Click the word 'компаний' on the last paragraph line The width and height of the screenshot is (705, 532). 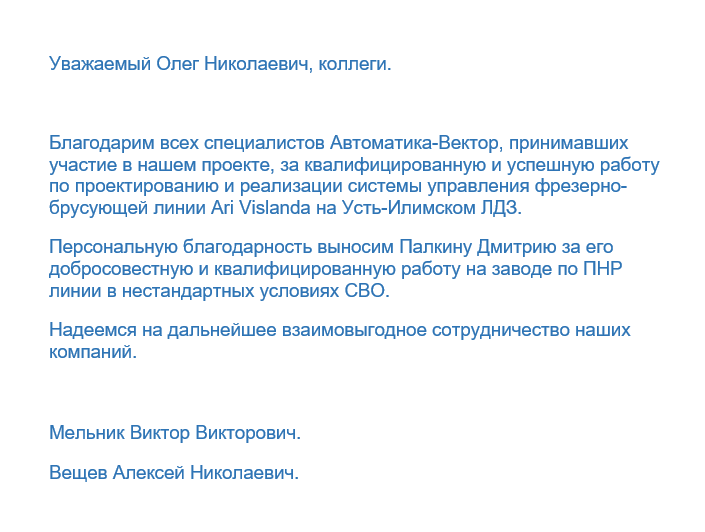pyautogui.click(x=90, y=352)
